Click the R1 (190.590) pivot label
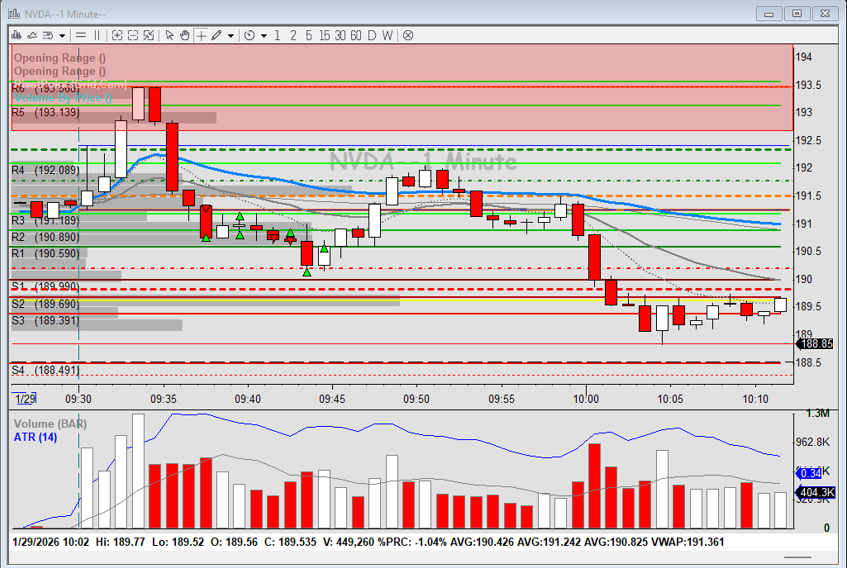847x568 pixels. 45,253
